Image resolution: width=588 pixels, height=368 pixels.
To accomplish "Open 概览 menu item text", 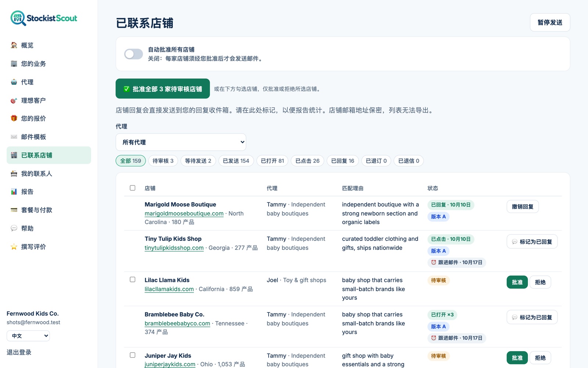I will pyautogui.click(x=27, y=45).
